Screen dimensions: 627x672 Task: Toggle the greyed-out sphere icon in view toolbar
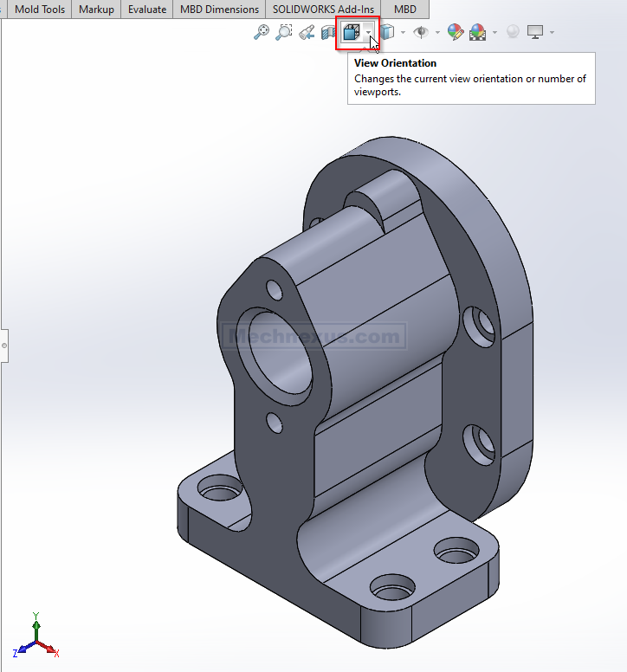(x=513, y=33)
